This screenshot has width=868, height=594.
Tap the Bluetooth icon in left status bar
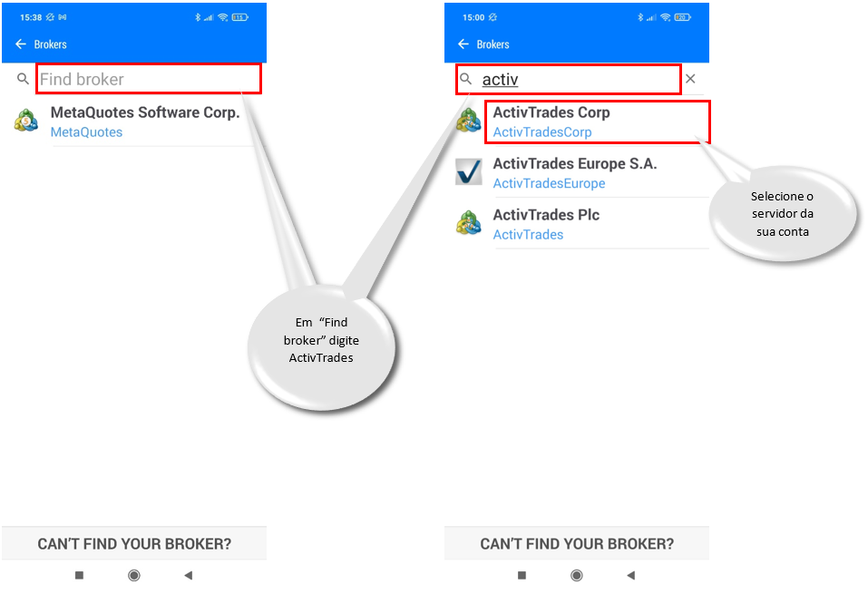[198, 17]
